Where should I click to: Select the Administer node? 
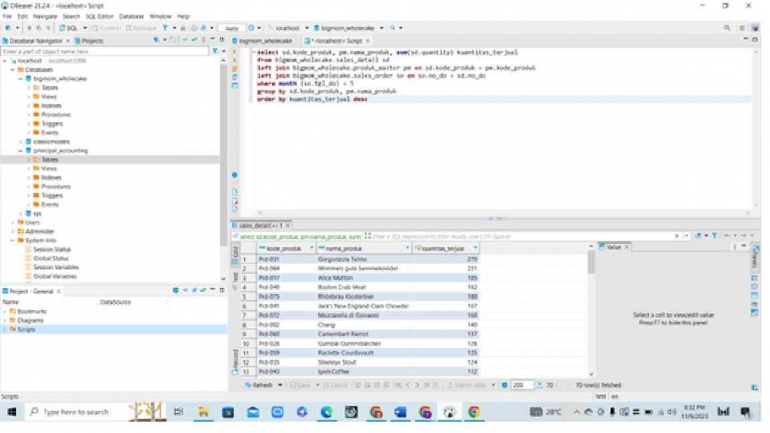(x=39, y=231)
